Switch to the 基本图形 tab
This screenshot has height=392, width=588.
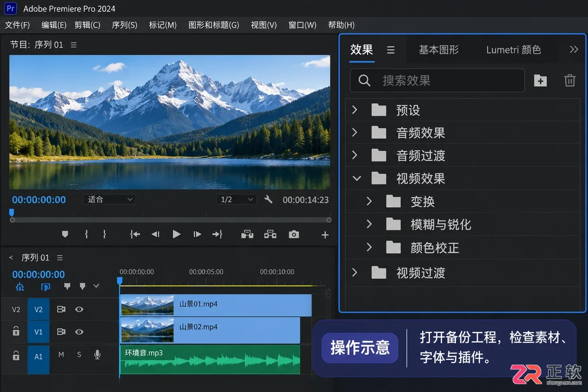pyautogui.click(x=439, y=49)
